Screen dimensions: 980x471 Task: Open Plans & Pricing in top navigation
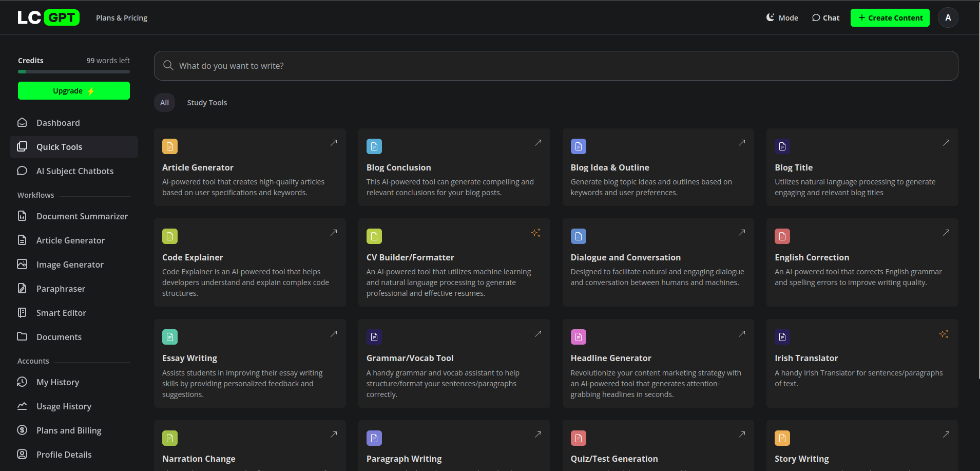(122, 18)
